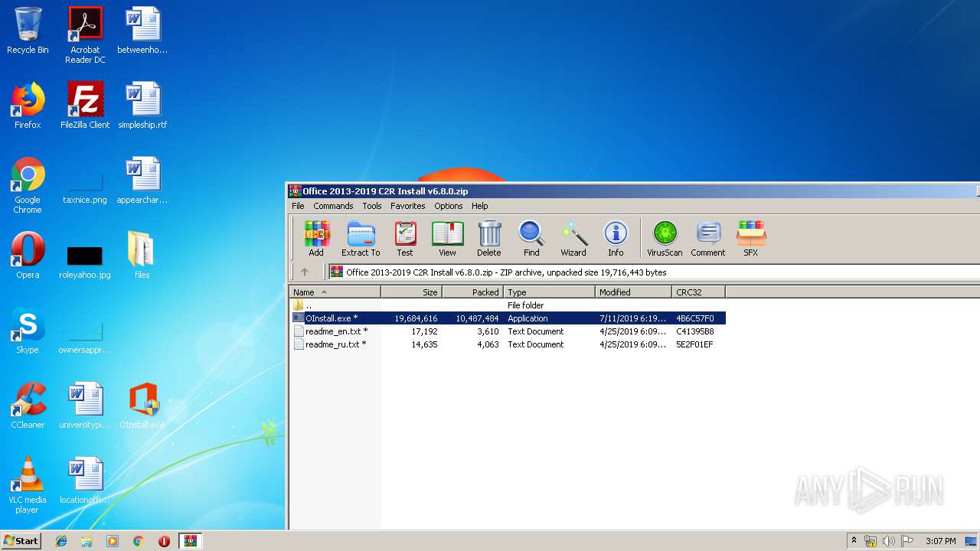Launch the Wizard tool

point(573,239)
